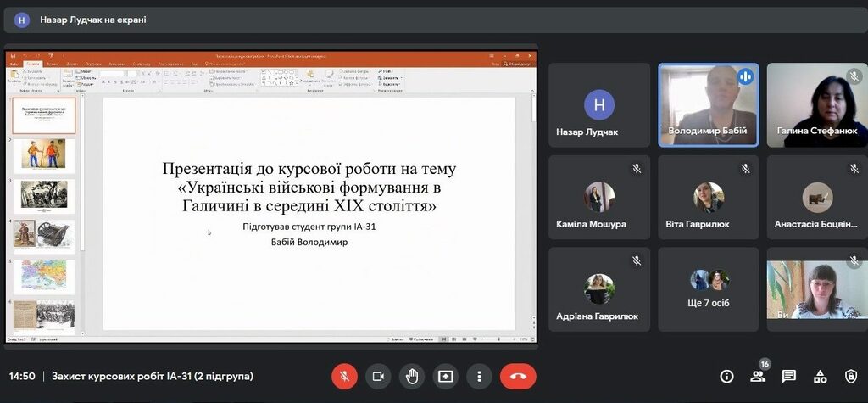This screenshot has width=868, height=403.
Task: Open the host controls lock icon
Action: click(851, 376)
